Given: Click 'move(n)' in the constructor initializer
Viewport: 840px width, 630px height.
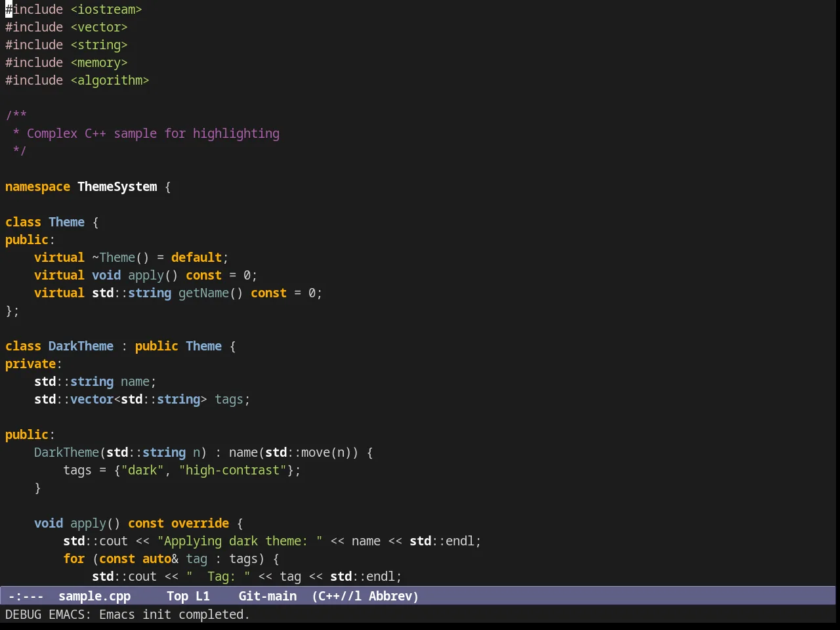Looking at the screenshot, I should (326, 452).
